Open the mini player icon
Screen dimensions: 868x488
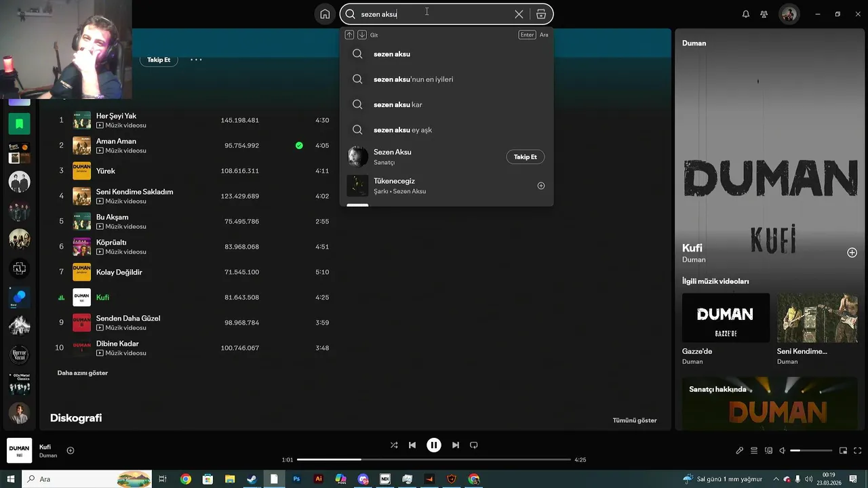pyautogui.click(x=843, y=451)
